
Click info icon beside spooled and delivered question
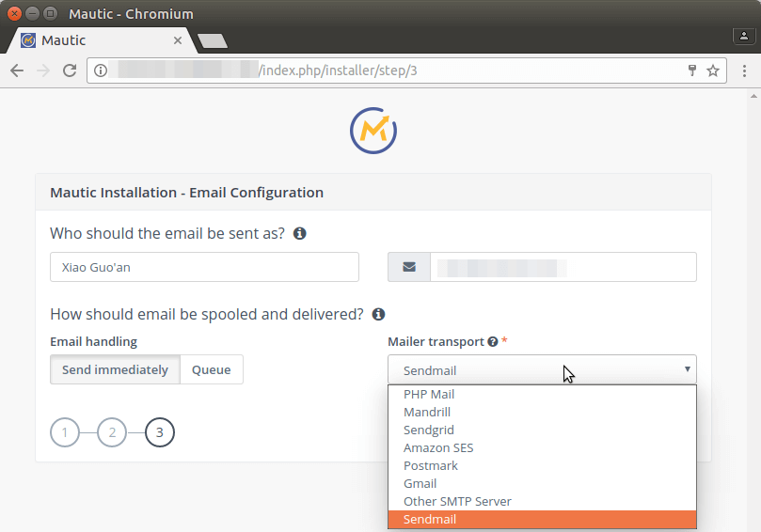pos(378,314)
